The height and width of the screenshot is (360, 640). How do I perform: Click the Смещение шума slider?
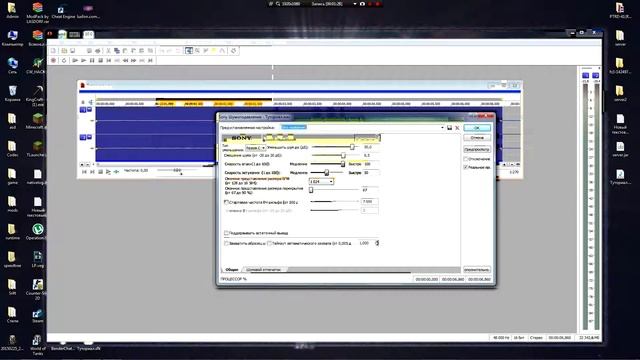(x=336, y=156)
